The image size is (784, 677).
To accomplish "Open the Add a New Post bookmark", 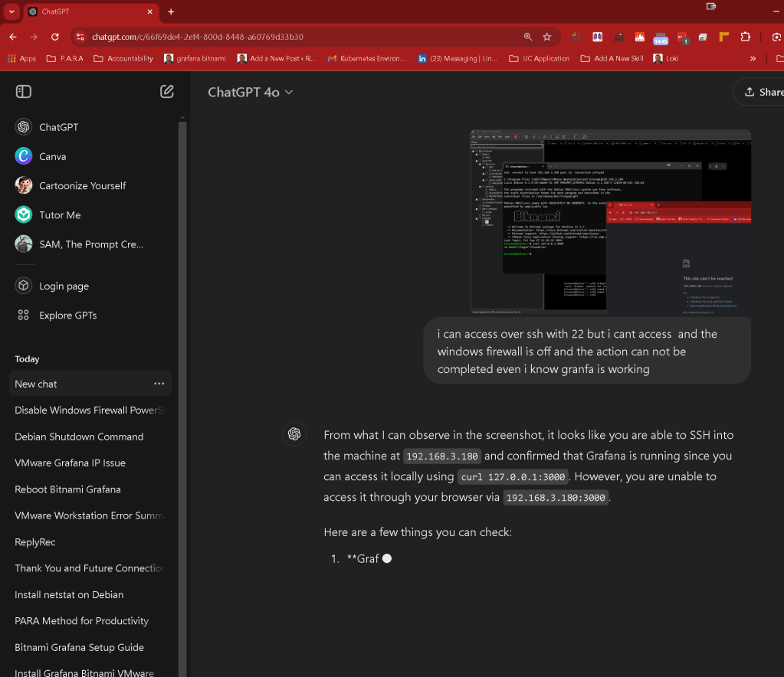I will pos(277,58).
